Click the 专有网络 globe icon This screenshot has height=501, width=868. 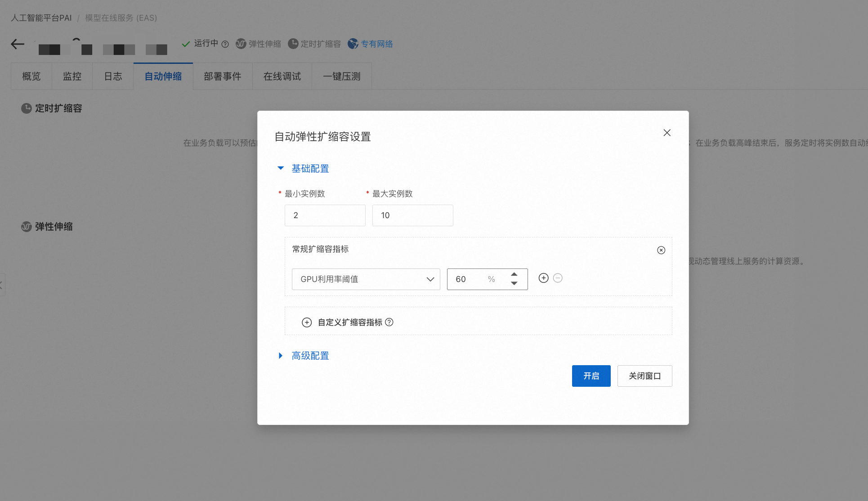353,44
